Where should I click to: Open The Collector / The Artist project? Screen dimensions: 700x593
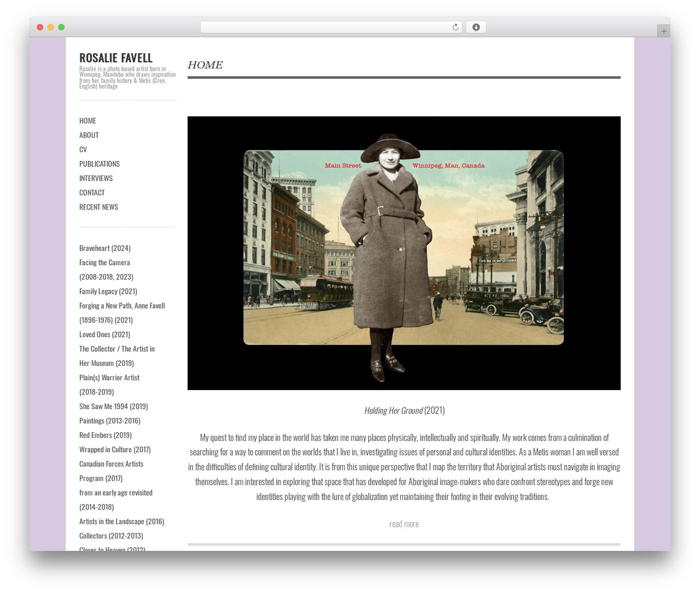(x=117, y=356)
